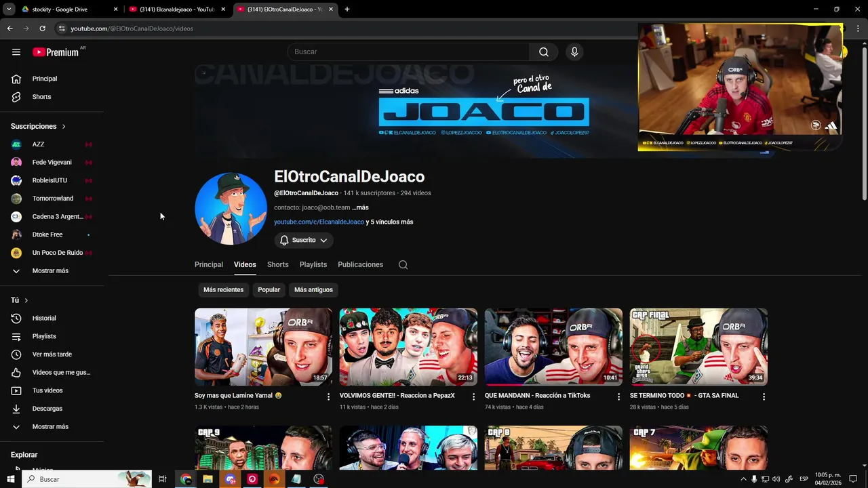
Task: Play Soy mas que Lamine Yamal thumbnail
Action: point(263,347)
